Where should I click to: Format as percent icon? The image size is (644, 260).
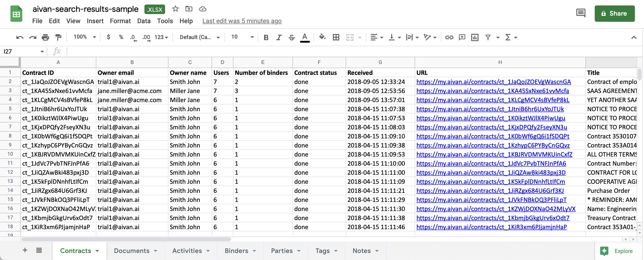[121, 37]
